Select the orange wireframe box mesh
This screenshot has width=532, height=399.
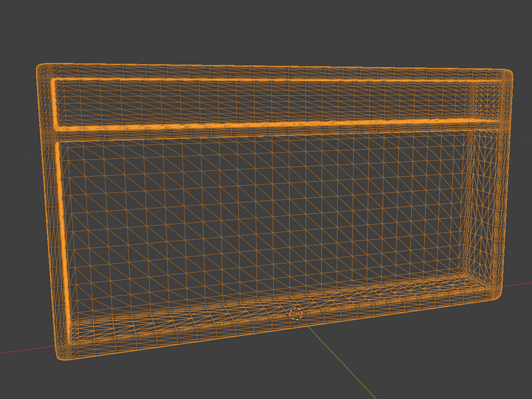click(x=274, y=211)
